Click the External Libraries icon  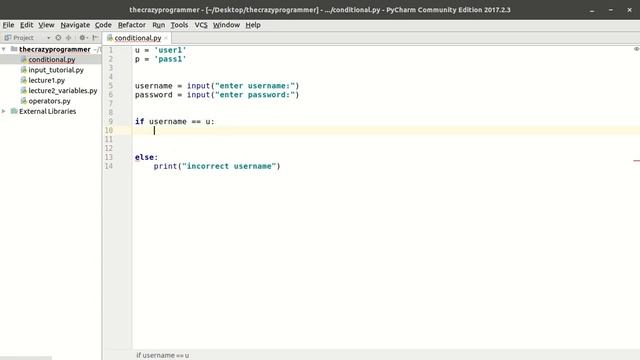click(x=14, y=111)
